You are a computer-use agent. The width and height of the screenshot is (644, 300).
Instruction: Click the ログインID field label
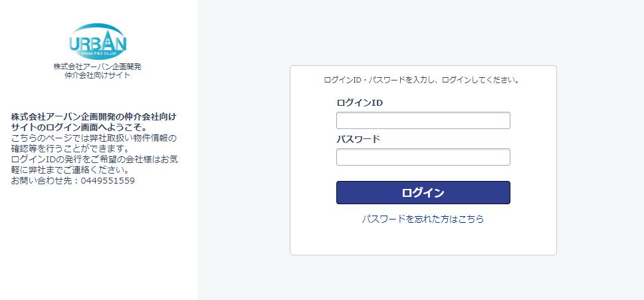click(360, 102)
